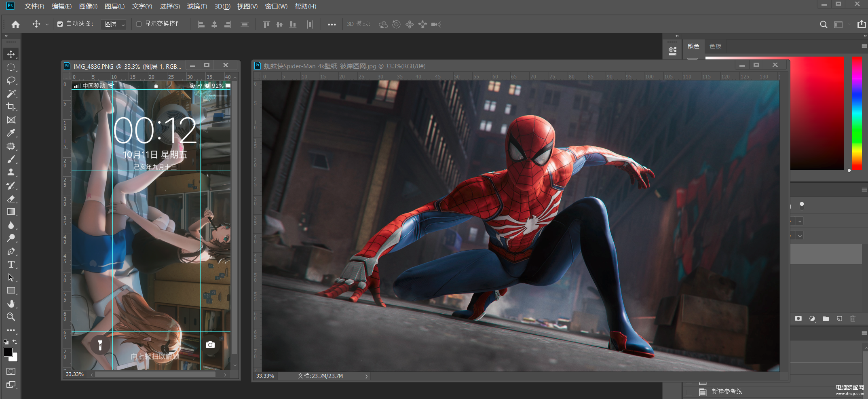
Task: Open the Window menu
Action: click(276, 6)
